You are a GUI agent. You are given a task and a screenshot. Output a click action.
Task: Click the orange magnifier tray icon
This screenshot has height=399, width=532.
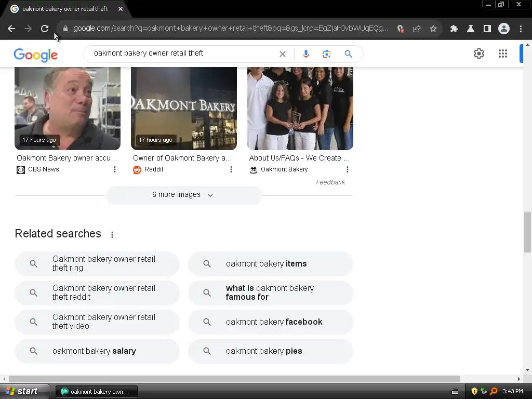(x=494, y=391)
